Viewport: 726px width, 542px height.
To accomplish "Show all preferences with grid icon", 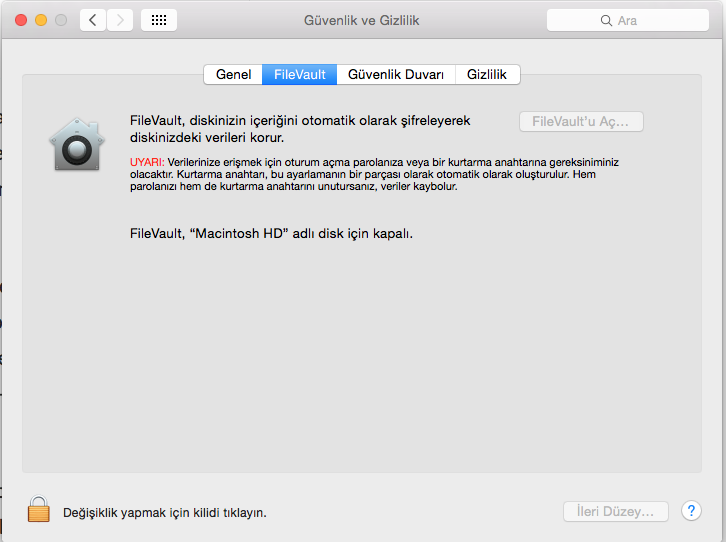I will click(x=159, y=20).
